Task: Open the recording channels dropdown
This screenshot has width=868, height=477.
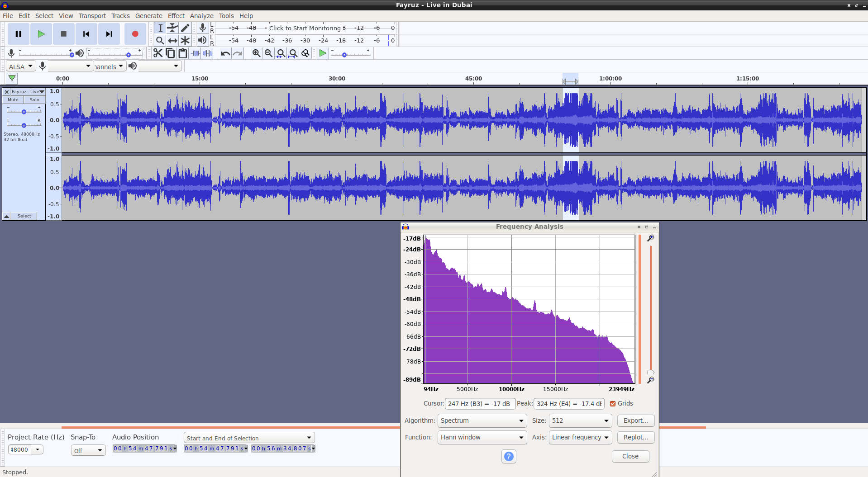Action: [109, 66]
